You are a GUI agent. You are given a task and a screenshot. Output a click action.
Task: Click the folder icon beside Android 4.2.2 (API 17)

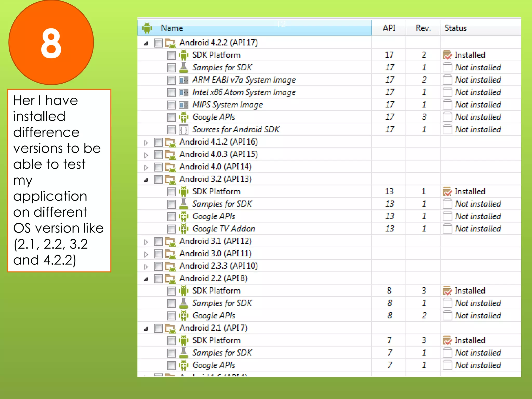[x=171, y=43]
